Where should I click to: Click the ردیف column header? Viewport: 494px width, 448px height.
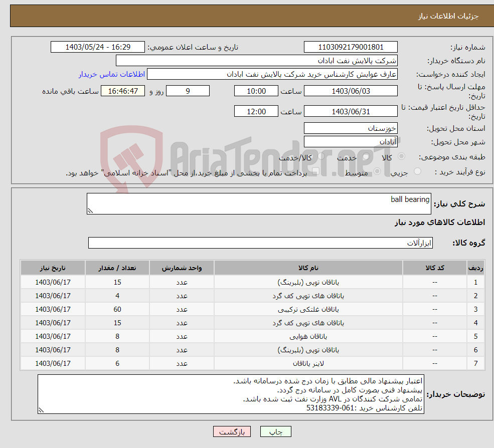476,268
